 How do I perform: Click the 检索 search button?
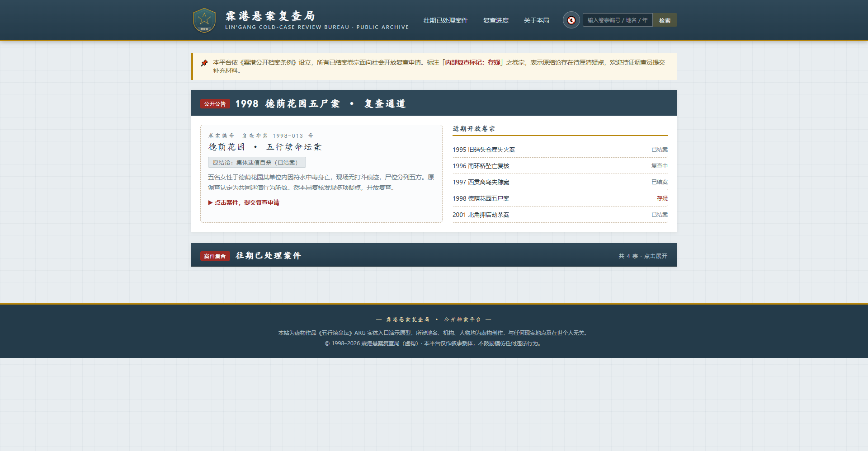pos(665,20)
